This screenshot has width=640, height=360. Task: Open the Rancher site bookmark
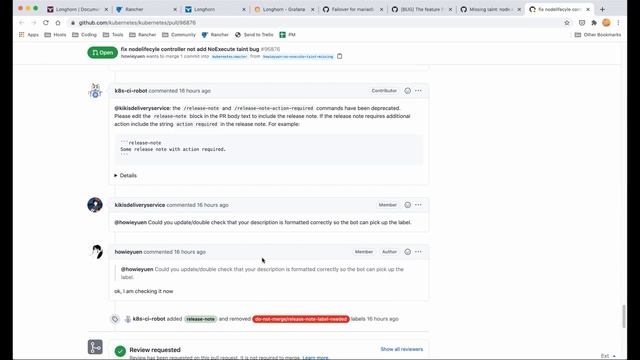(x=215, y=35)
